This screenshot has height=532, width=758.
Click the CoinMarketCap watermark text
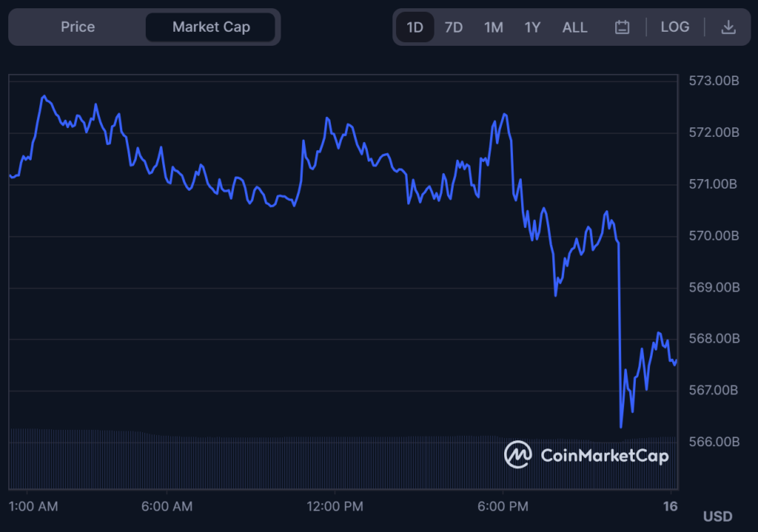pos(605,455)
